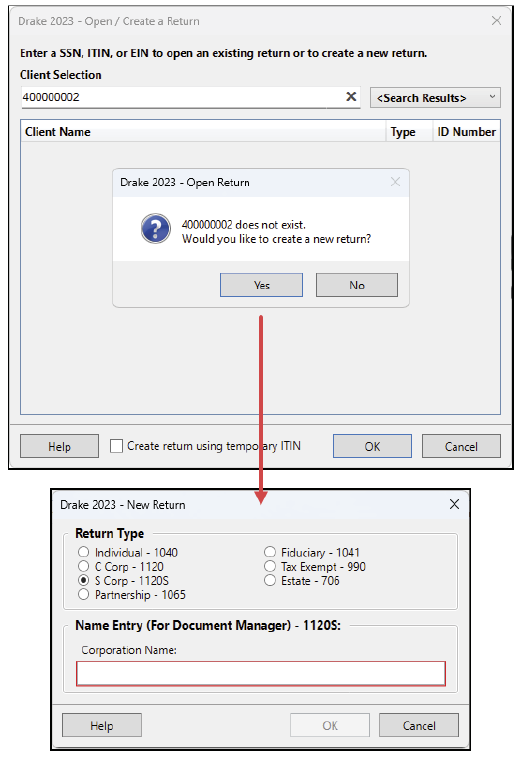Click Yes to create a new return
This screenshot has height=759, width=521.
coord(261,285)
